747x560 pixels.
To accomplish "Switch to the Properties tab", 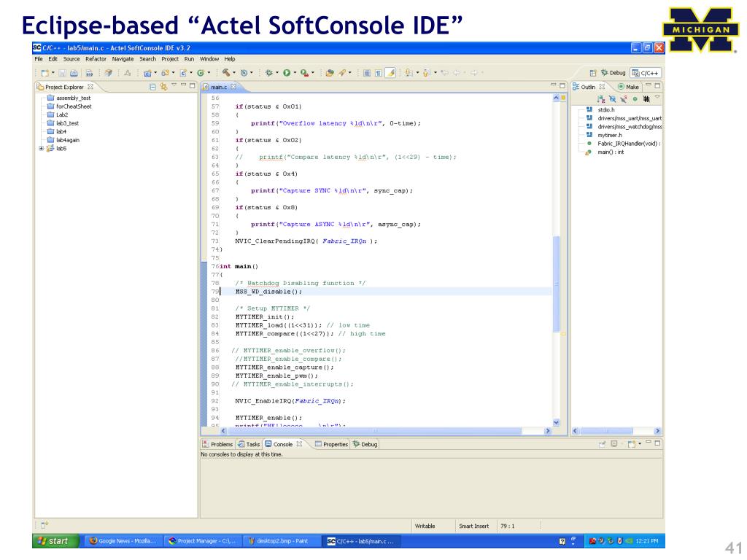I will click(331, 444).
